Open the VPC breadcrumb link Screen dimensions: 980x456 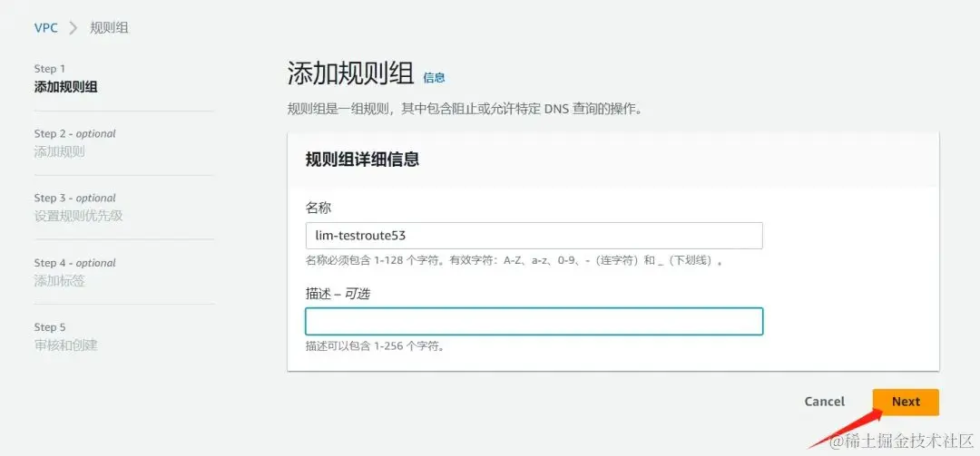pyautogui.click(x=45, y=28)
